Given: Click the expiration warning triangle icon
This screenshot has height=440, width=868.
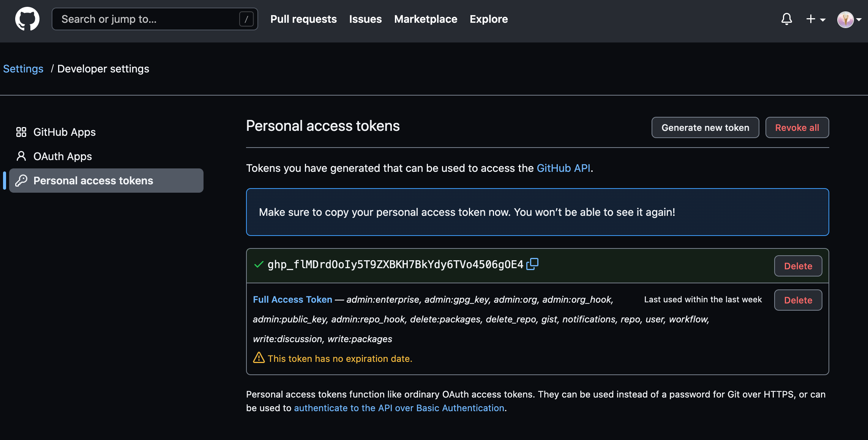Looking at the screenshot, I should 259,358.
